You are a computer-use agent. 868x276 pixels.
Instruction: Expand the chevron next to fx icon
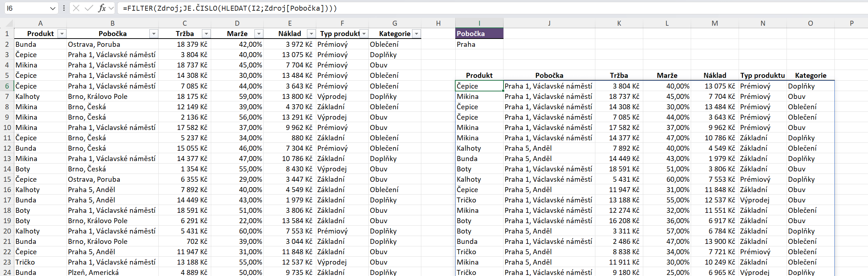111,8
